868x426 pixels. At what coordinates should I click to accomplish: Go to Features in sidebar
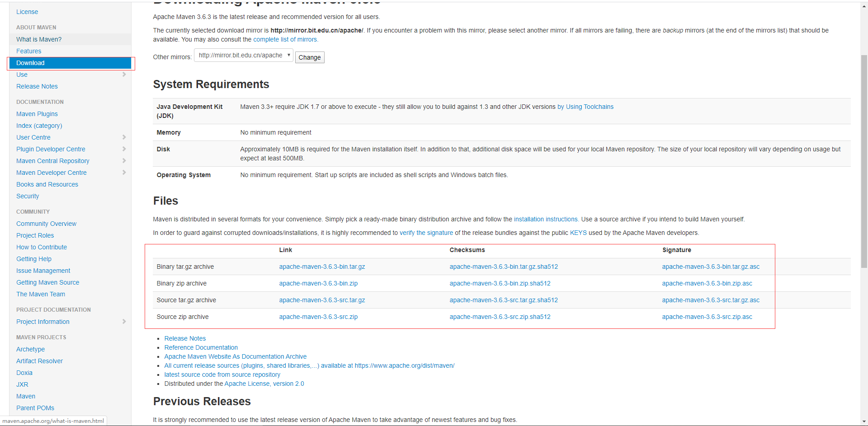pos(28,51)
